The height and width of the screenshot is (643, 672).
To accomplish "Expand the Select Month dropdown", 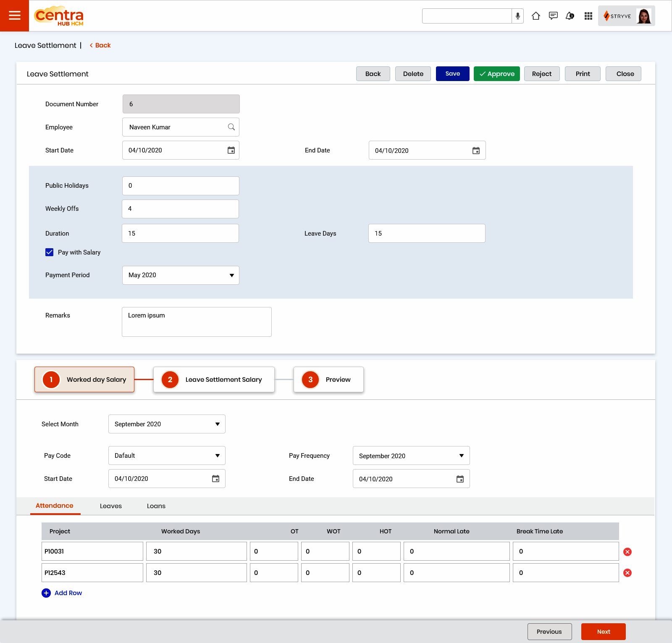I will tap(167, 424).
